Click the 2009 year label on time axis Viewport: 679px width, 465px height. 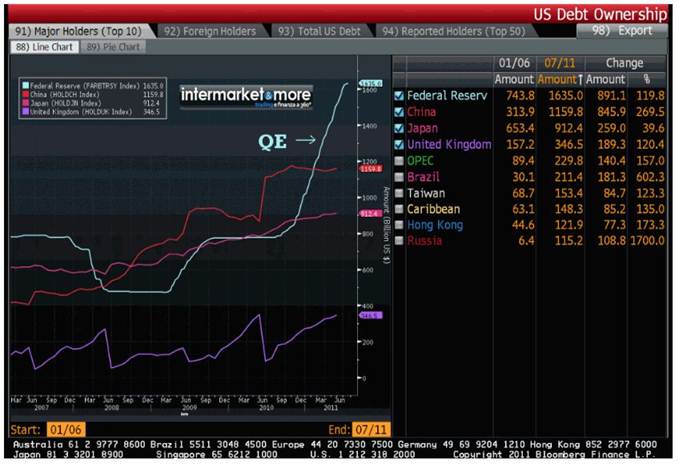click(x=189, y=408)
